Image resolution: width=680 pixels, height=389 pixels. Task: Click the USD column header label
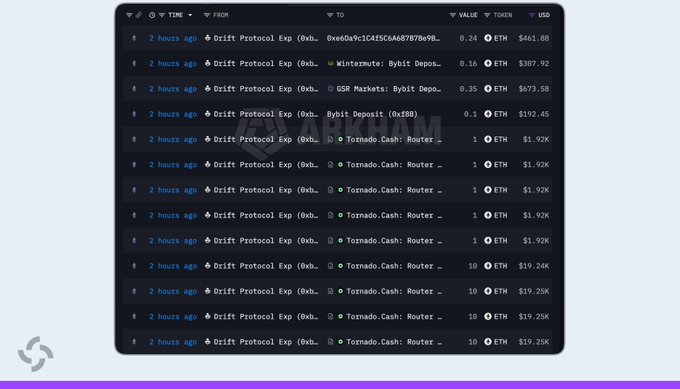[544, 15]
